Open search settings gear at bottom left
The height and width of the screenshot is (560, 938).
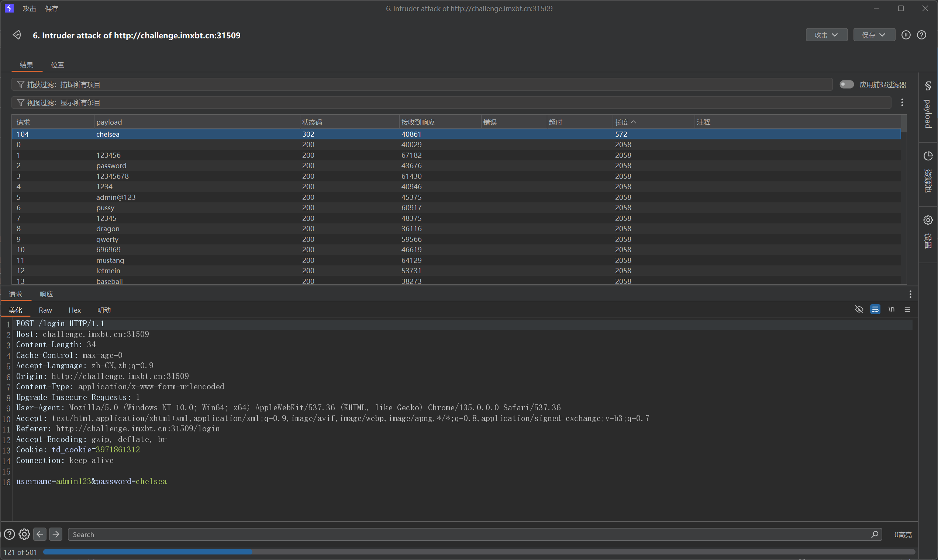(x=24, y=534)
